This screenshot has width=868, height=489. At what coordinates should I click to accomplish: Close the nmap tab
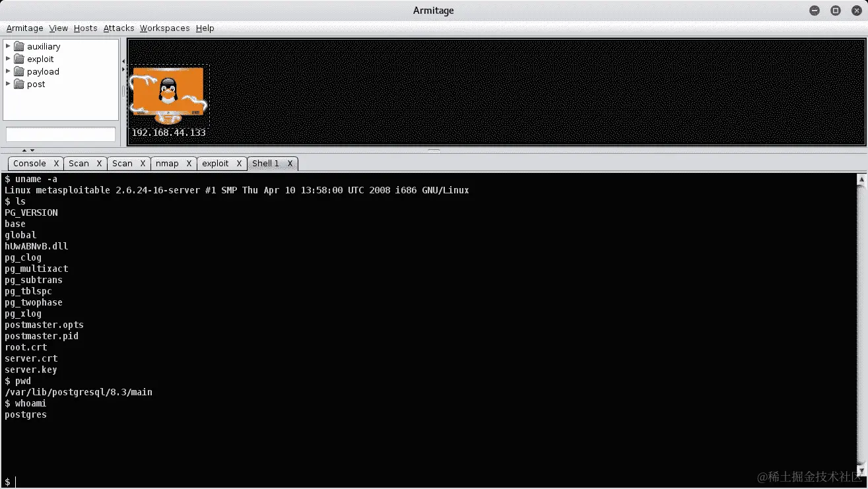[189, 163]
